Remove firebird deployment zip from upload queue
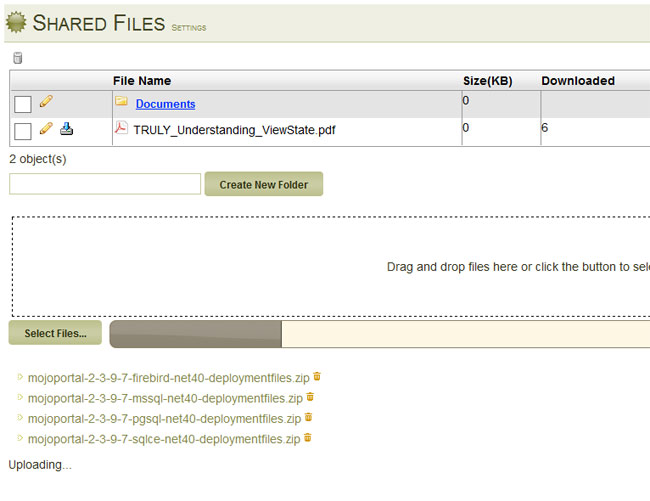The width and height of the screenshot is (650, 501). tap(318, 377)
